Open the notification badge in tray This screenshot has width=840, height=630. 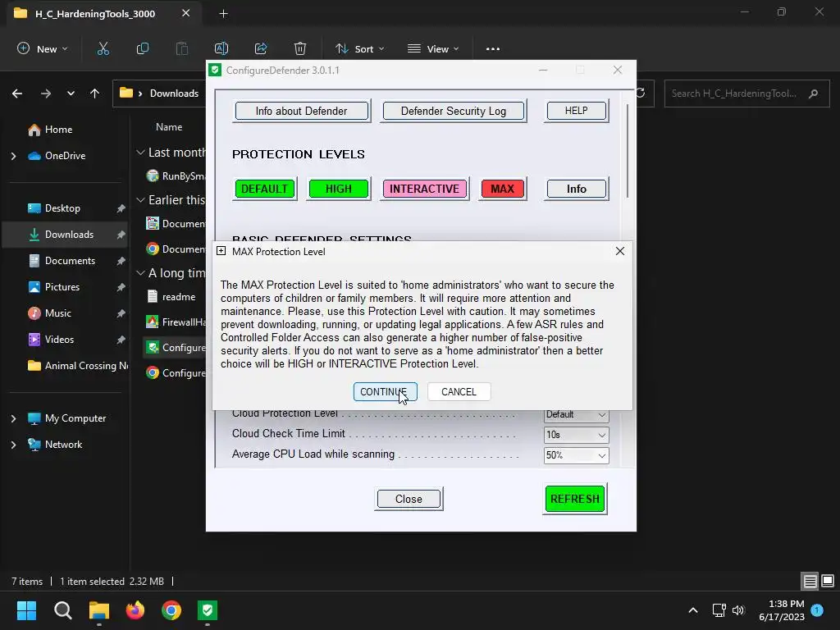click(817, 610)
